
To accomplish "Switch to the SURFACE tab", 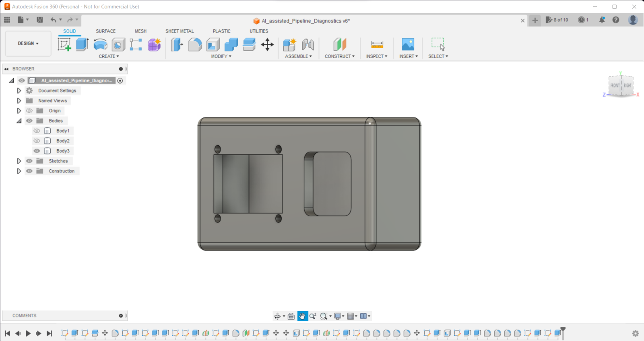I will (105, 31).
